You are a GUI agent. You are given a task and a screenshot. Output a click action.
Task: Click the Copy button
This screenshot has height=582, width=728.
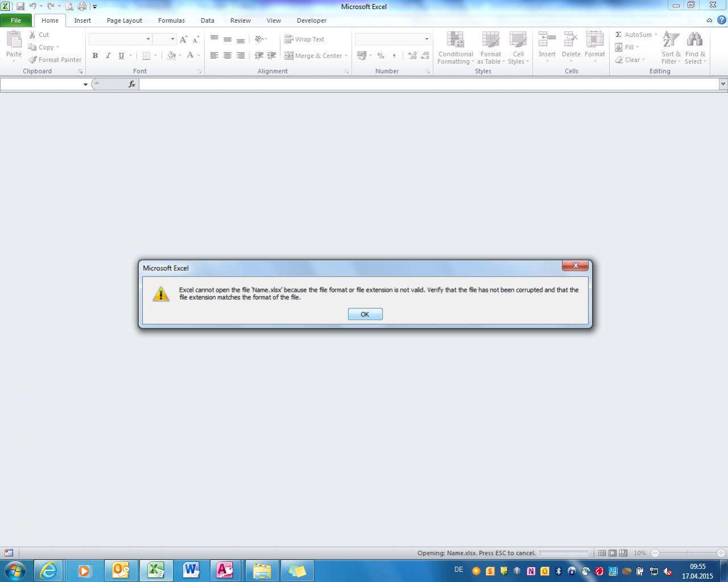(44, 47)
